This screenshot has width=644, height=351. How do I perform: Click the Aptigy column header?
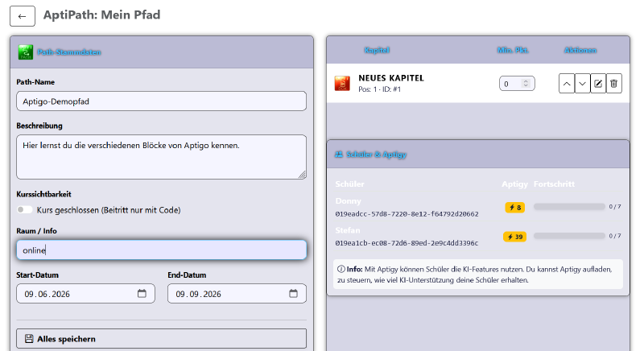pos(514,184)
